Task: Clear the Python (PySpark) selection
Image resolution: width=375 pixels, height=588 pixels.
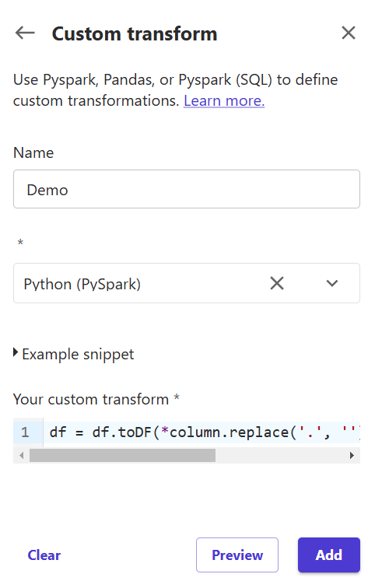Action: point(277,283)
